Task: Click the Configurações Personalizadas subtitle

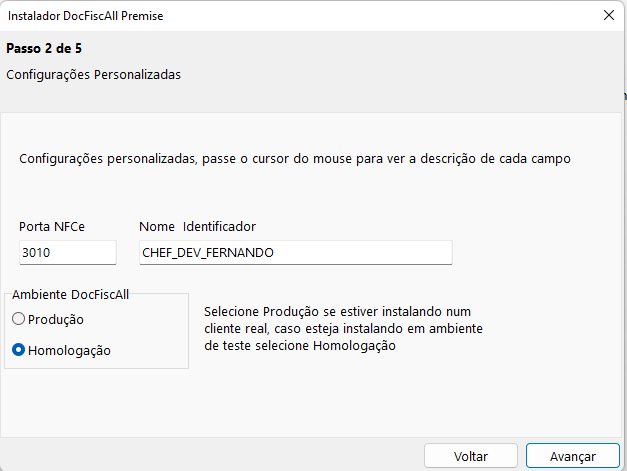Action: pyautogui.click(x=94, y=75)
